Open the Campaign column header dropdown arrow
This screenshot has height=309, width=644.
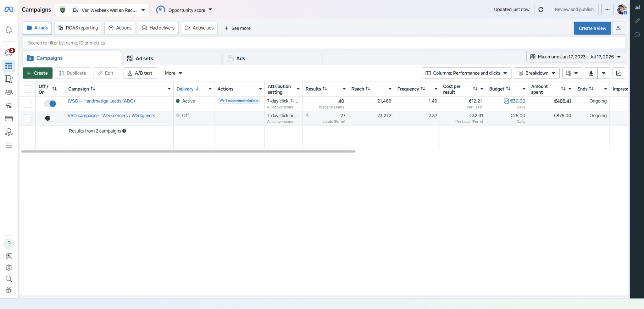click(x=169, y=89)
